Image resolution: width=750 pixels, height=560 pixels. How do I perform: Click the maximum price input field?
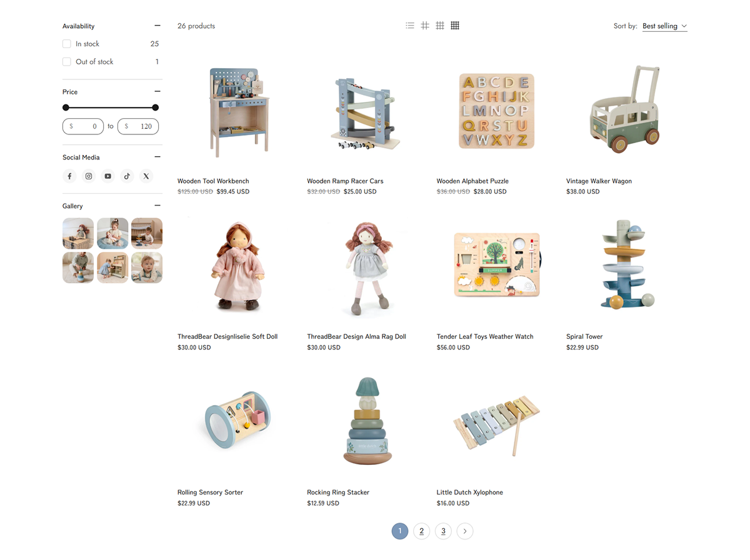click(x=138, y=126)
